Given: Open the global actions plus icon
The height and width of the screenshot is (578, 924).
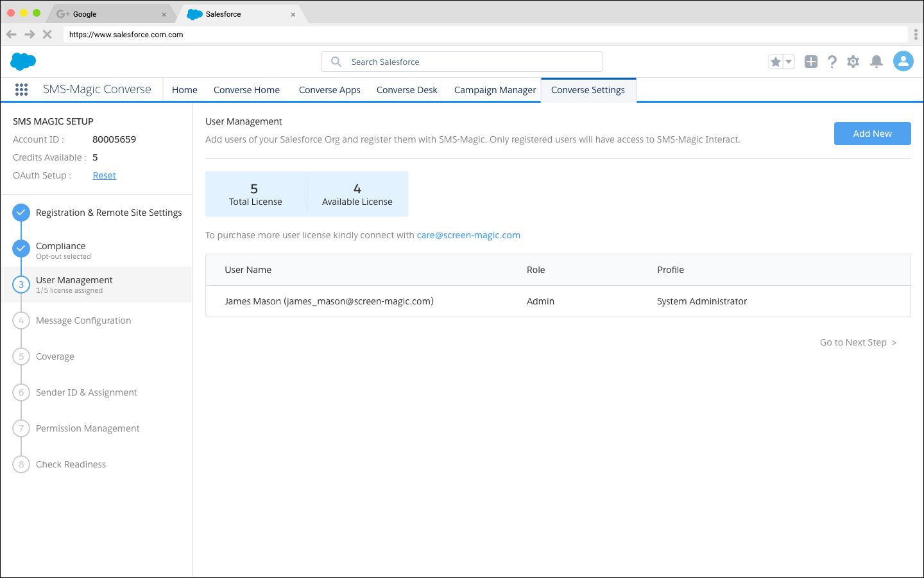Looking at the screenshot, I should 811,62.
